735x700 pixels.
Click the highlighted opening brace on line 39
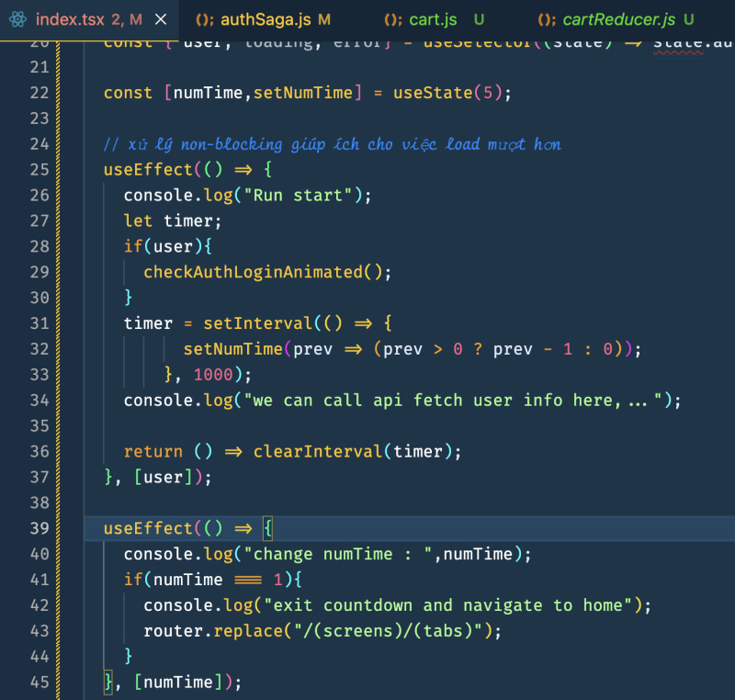tap(266, 528)
